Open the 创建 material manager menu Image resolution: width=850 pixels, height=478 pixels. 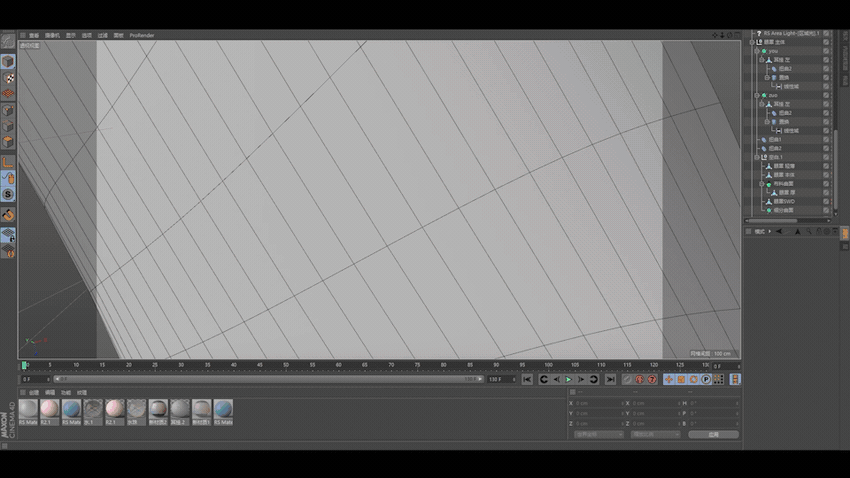point(34,392)
